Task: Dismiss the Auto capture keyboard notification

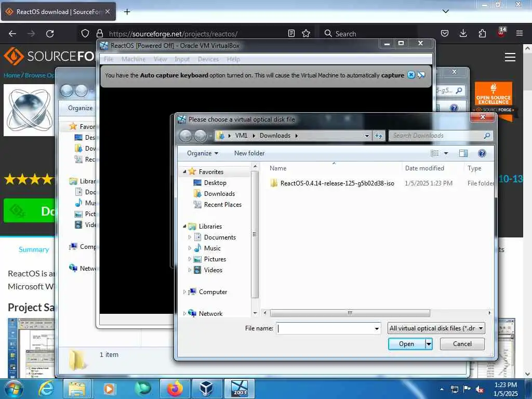Action: tap(411, 75)
